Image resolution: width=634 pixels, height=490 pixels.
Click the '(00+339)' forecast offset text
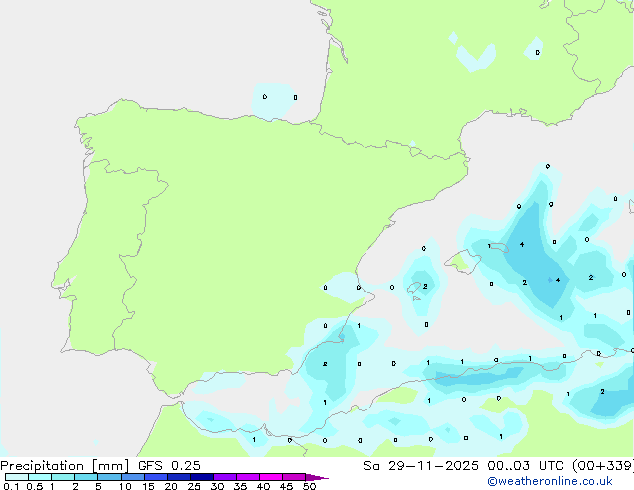(603, 466)
